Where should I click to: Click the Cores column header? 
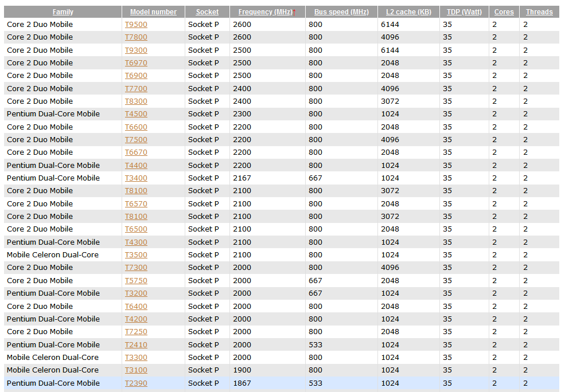[504, 12]
